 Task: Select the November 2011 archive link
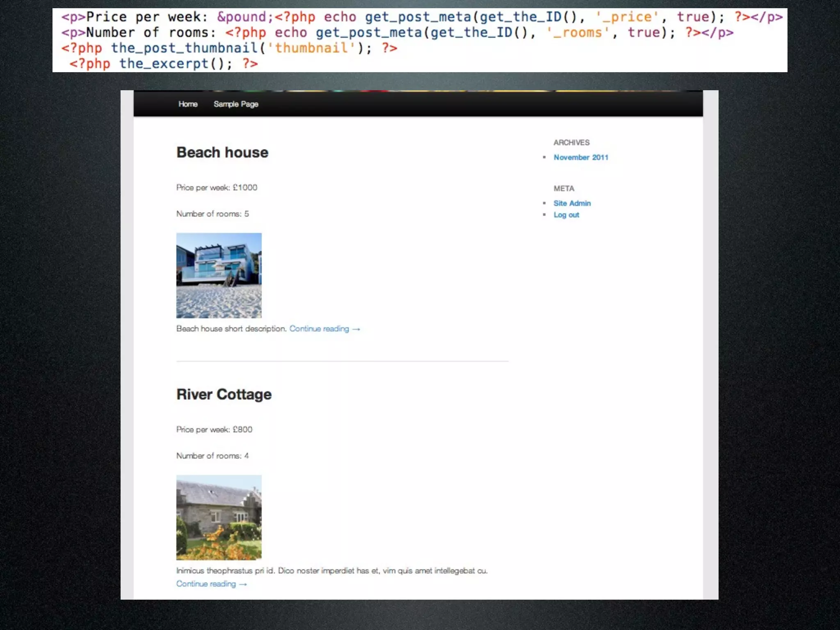point(581,157)
